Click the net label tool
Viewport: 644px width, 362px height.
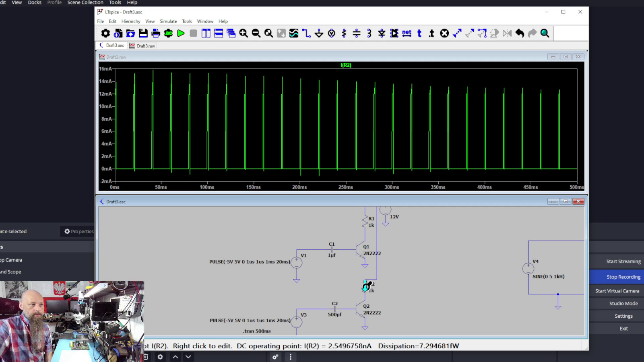pyautogui.click(x=407, y=33)
